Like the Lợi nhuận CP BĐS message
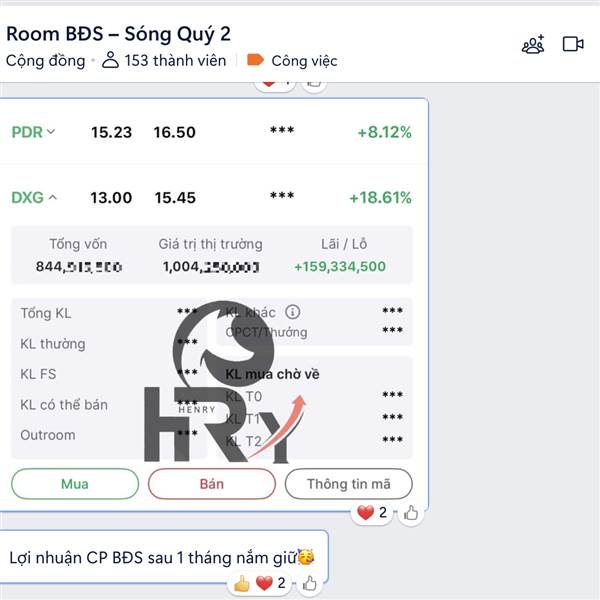 coord(309,584)
